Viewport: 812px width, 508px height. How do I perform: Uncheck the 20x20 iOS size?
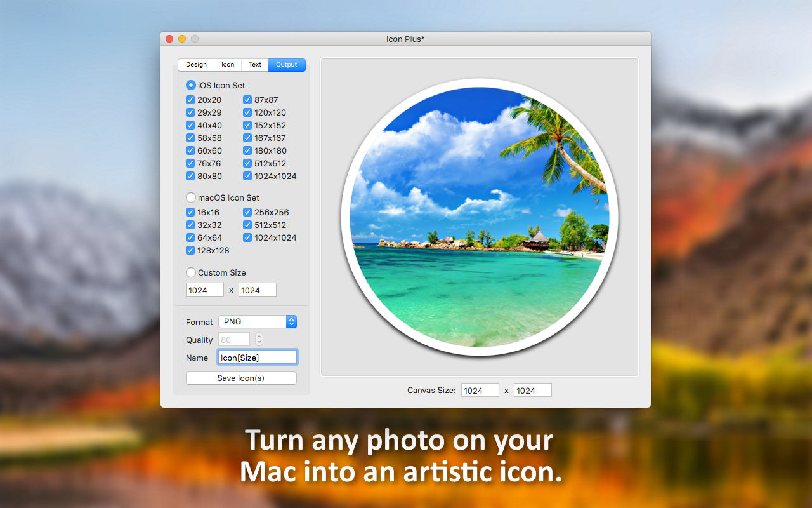click(190, 100)
